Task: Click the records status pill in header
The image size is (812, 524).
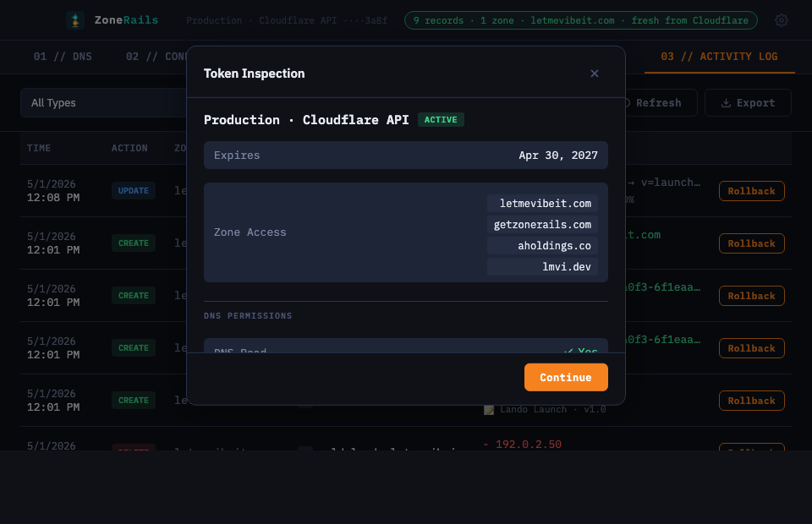Action: (x=580, y=20)
